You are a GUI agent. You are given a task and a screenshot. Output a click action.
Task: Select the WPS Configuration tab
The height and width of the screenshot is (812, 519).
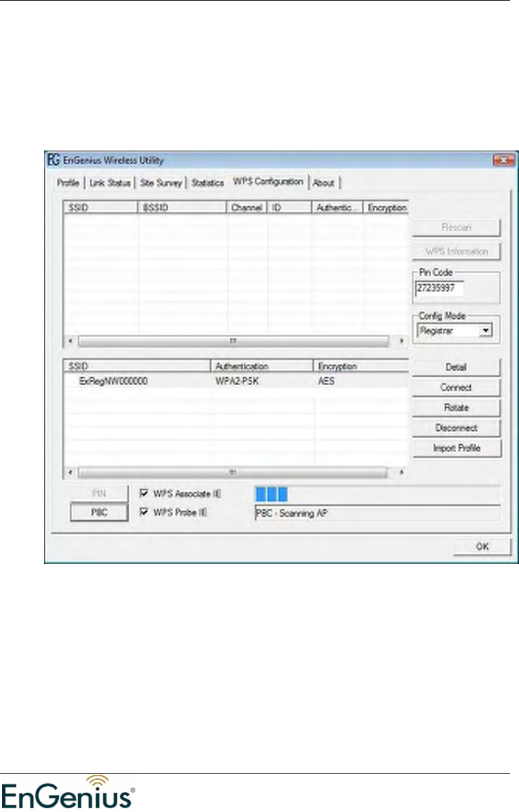click(267, 181)
